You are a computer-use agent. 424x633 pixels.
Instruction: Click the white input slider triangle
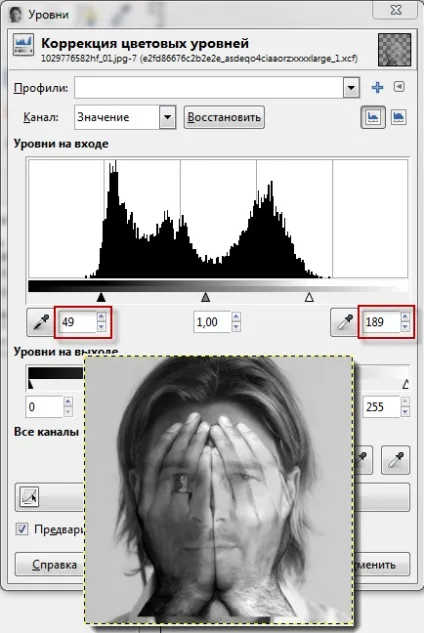(x=309, y=298)
